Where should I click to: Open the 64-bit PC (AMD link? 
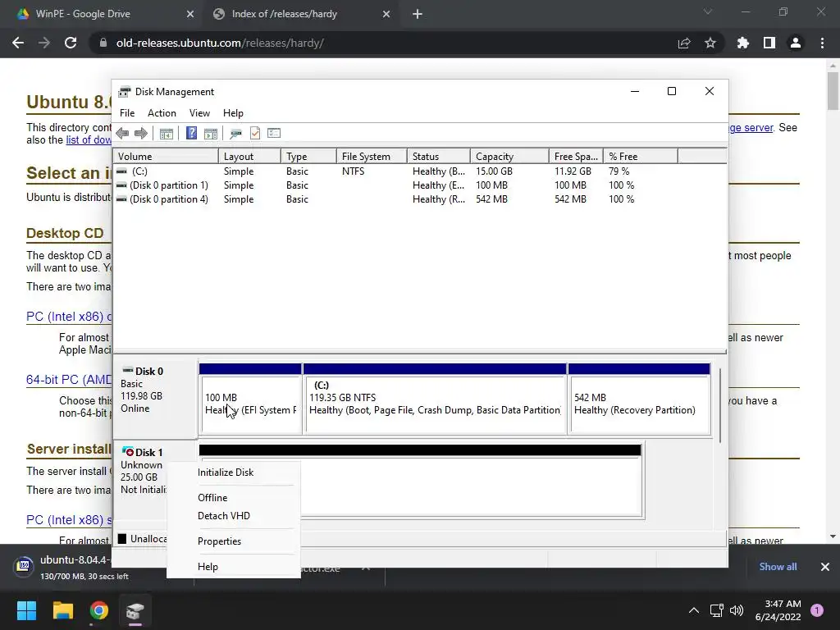69,380
